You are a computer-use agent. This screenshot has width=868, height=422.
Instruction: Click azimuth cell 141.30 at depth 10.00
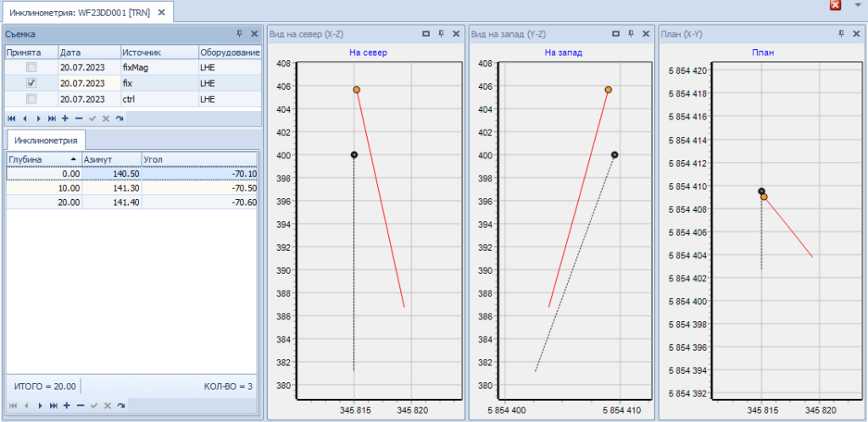click(x=110, y=188)
